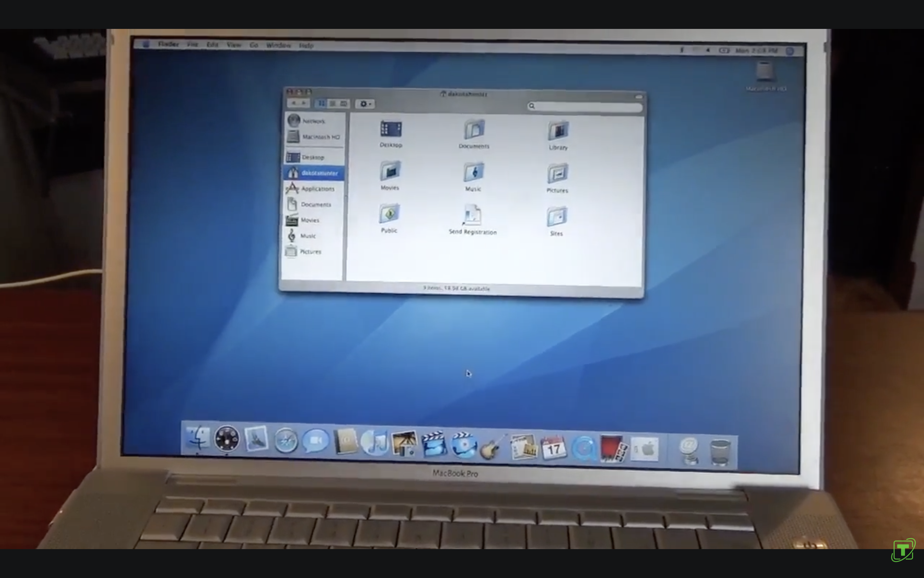Select Music in the Finder sidebar
Screen dimensions: 924x578
click(x=312, y=235)
